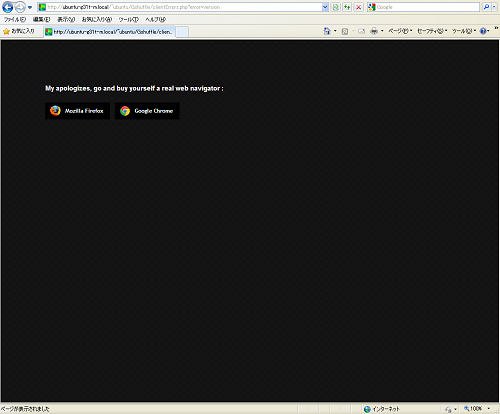Click the ページが表示されました status text
500x414 pixels.
pyautogui.click(x=25, y=409)
